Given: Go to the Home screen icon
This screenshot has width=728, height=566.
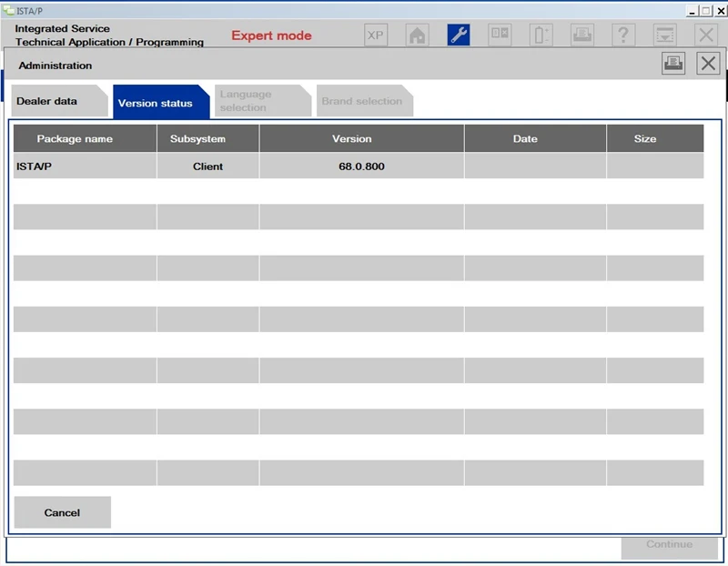Looking at the screenshot, I should 417,35.
